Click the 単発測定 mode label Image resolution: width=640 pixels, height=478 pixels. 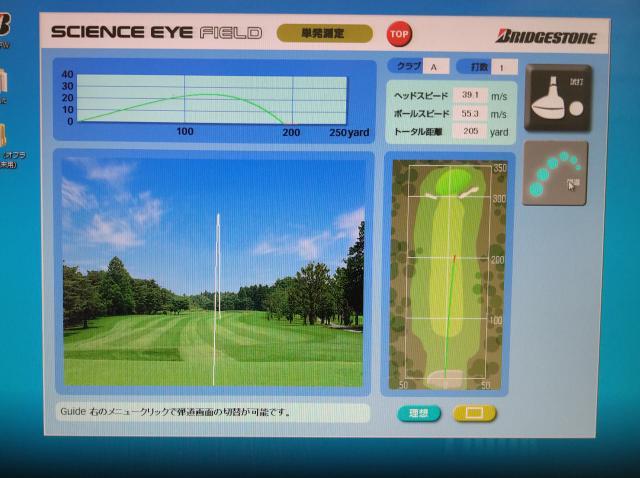(324, 33)
